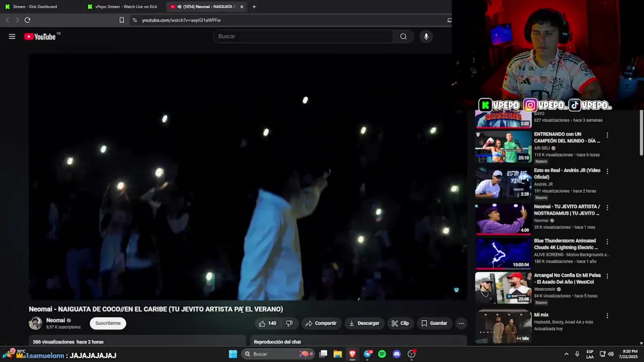Open options menu for TU JEVITO ARTISTA video

(x=607, y=208)
